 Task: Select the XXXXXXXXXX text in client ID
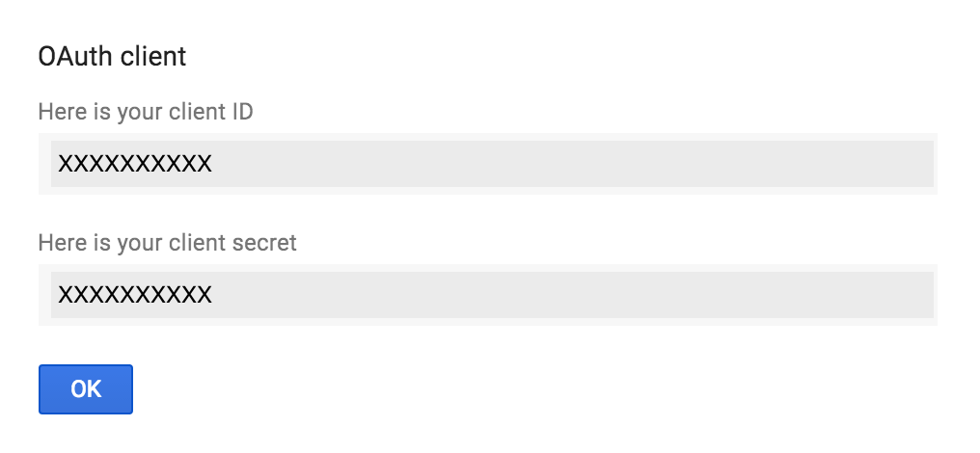[x=135, y=164]
